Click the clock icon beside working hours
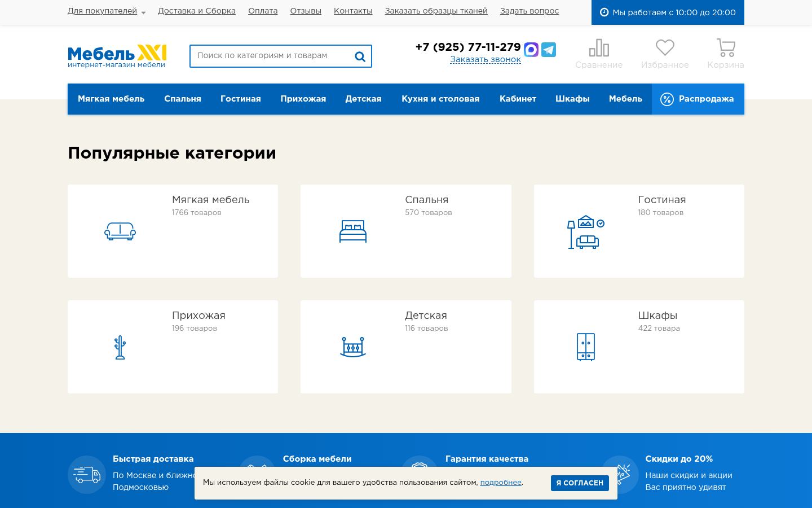The width and height of the screenshot is (812, 508). pyautogui.click(x=604, y=12)
